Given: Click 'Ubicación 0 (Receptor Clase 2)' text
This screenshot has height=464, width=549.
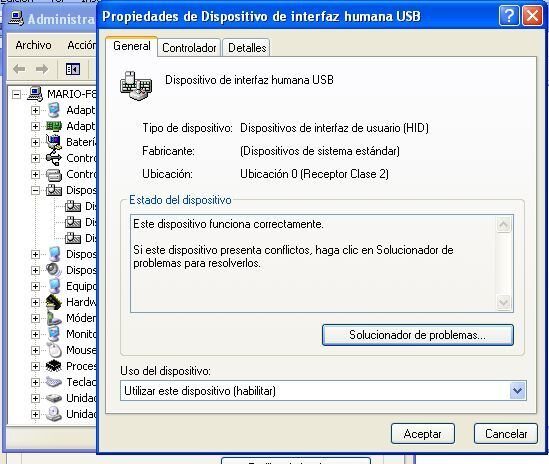Looking at the screenshot, I should (x=314, y=174).
